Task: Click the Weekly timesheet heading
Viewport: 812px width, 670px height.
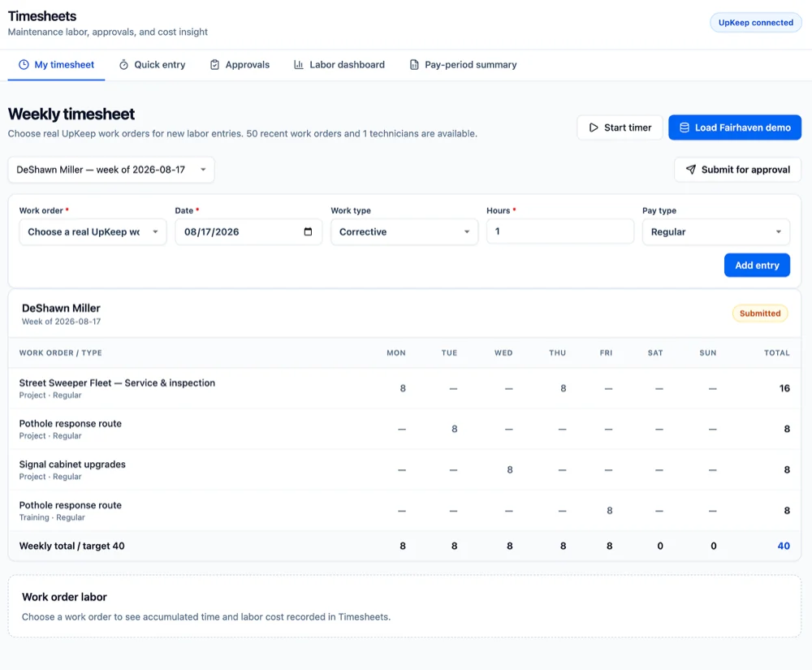Action: (71, 114)
